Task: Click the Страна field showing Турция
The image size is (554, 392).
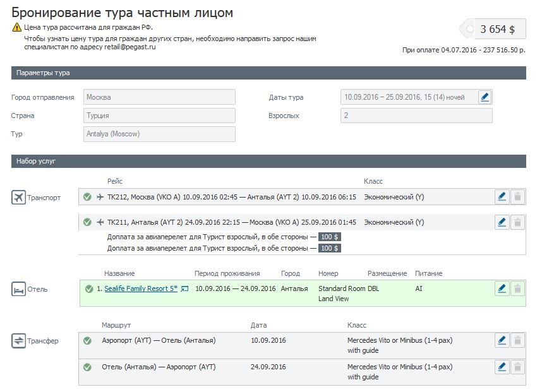Action: 159,116
